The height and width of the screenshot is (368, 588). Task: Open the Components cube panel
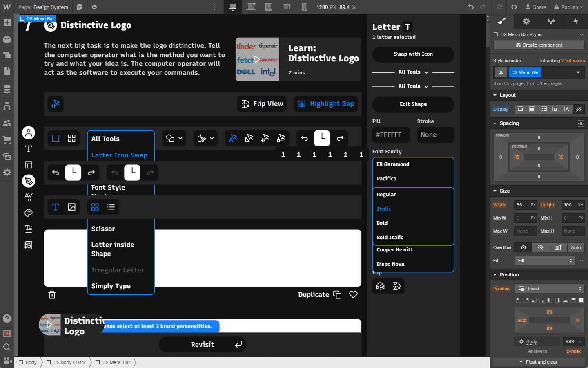tap(7, 39)
